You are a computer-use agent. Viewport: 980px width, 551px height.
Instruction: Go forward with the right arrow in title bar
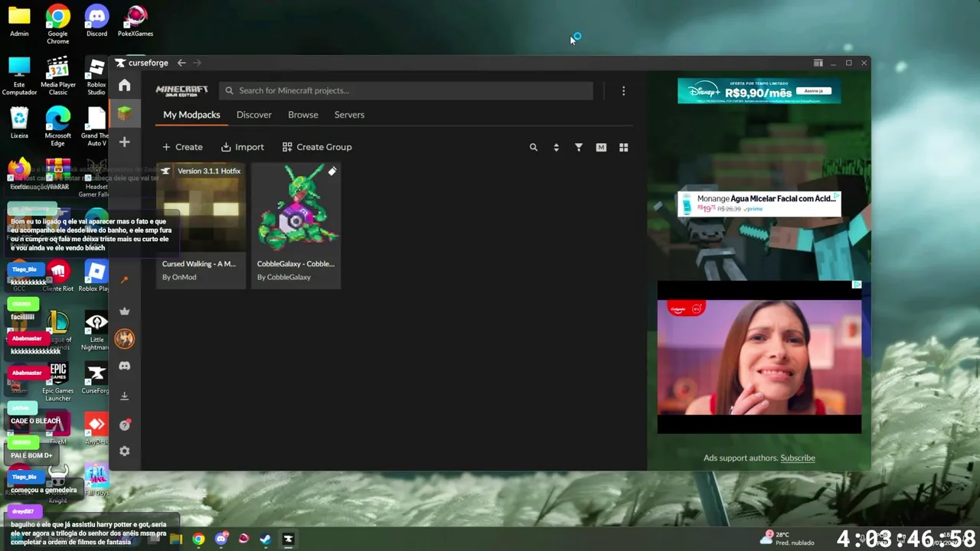pyautogui.click(x=197, y=63)
